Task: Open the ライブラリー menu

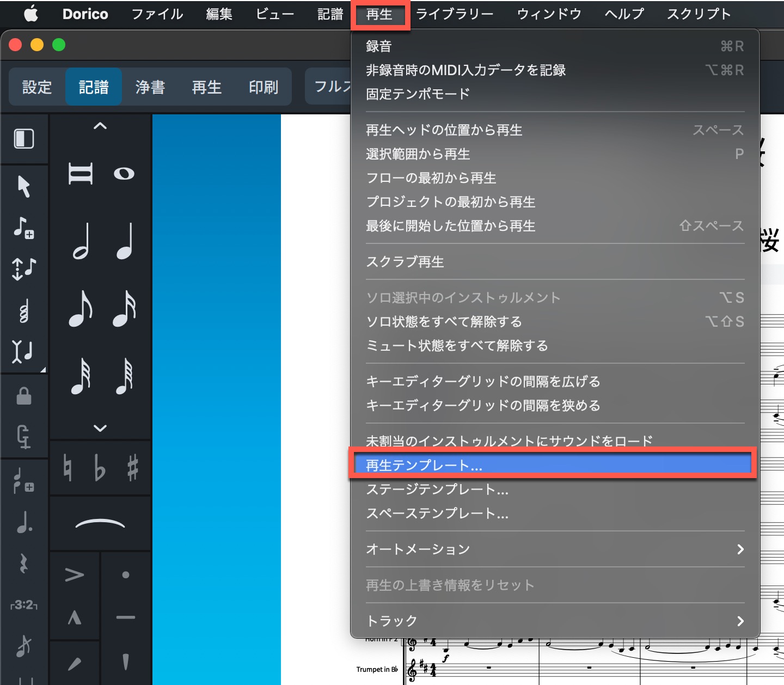Action: pyautogui.click(x=455, y=14)
